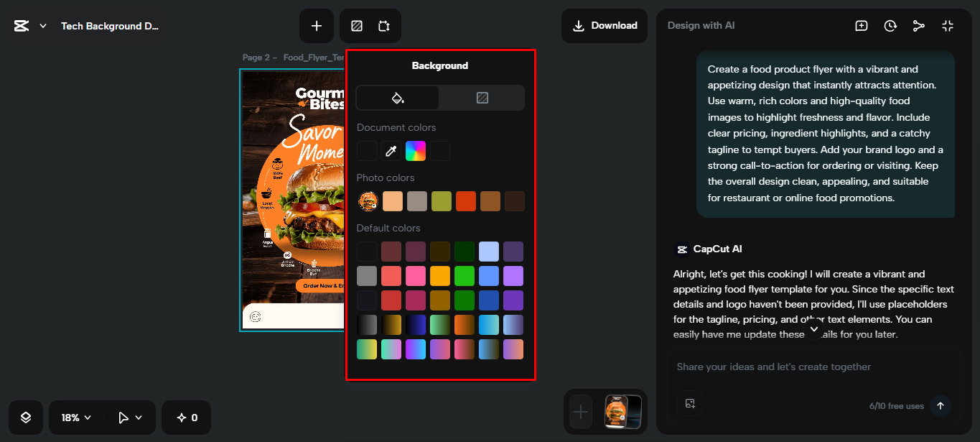Click the burger flyer thumbnail near bottom
Screen dimensions: 980x442
coord(622,411)
